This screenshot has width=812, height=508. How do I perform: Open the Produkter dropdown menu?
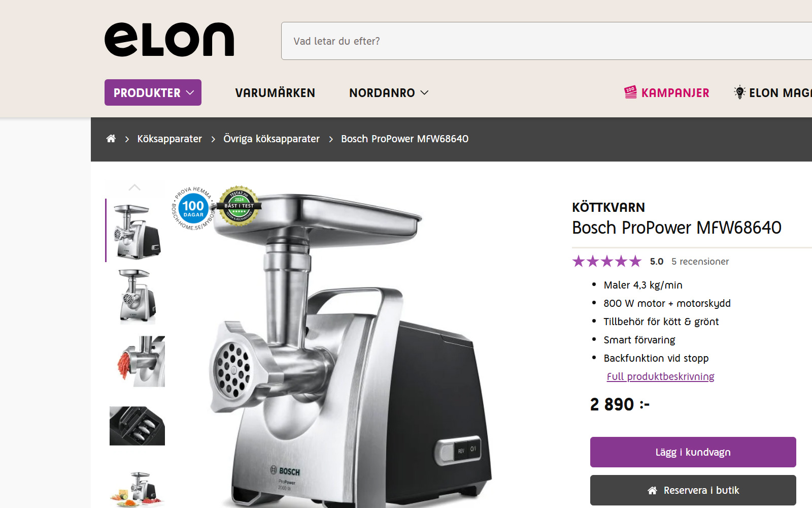153,92
